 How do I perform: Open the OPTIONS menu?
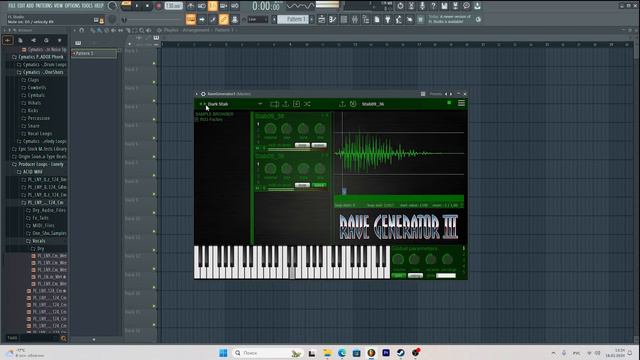[72, 6]
